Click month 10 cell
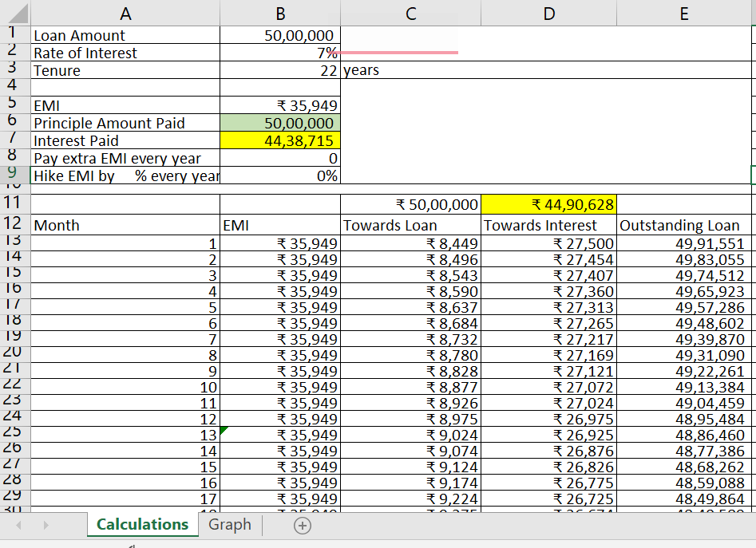Viewport: 756px width, 548px height. click(125, 387)
